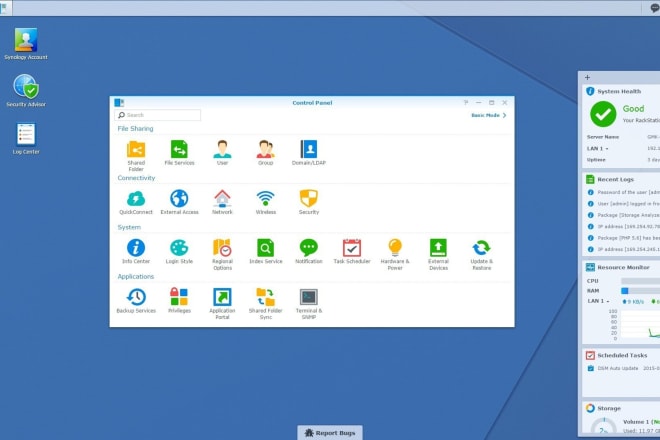
Task: Click the RAM usage bar
Action: (x=641, y=291)
